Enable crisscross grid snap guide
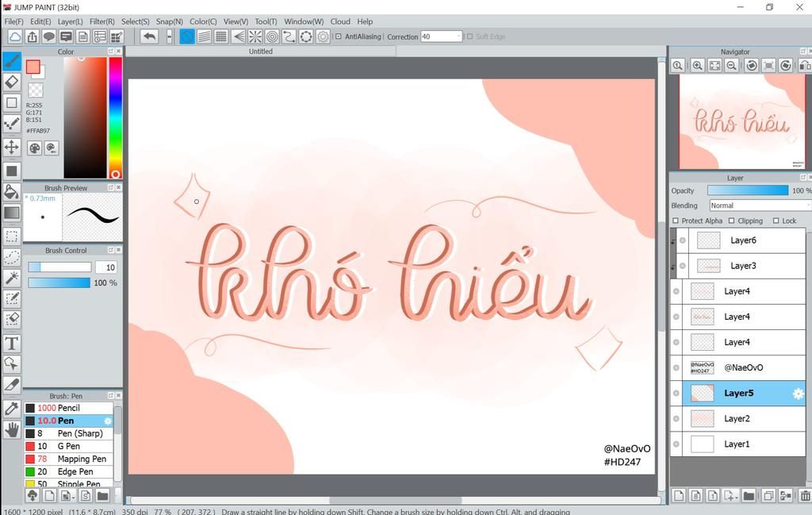The width and height of the screenshot is (812, 515). pyautogui.click(x=221, y=37)
